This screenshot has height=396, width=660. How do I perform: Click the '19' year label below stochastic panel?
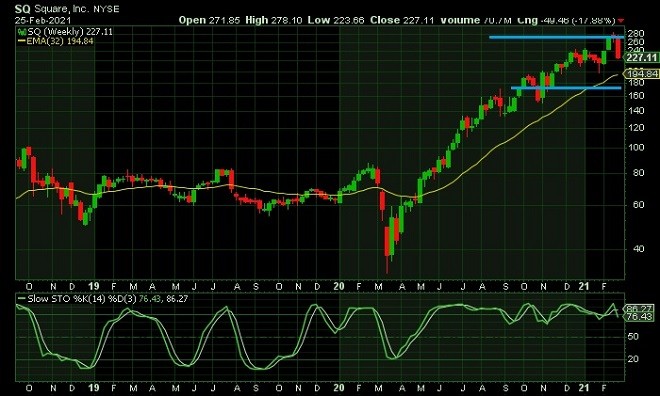coord(93,388)
